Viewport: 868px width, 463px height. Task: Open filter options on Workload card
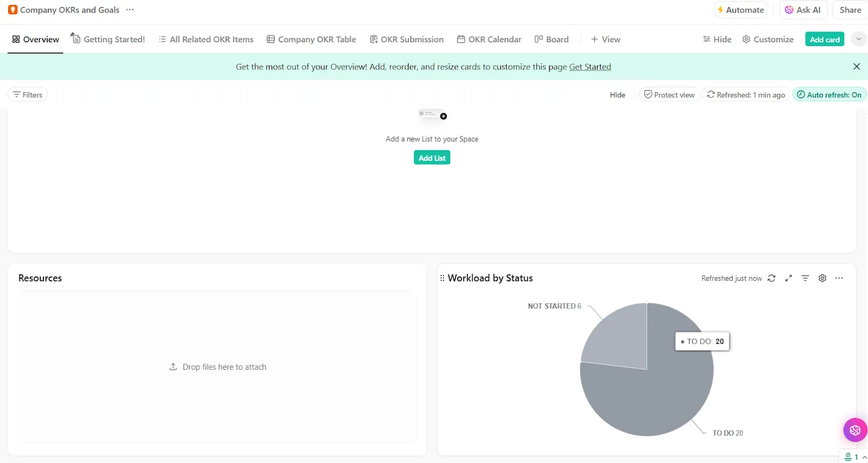click(805, 278)
